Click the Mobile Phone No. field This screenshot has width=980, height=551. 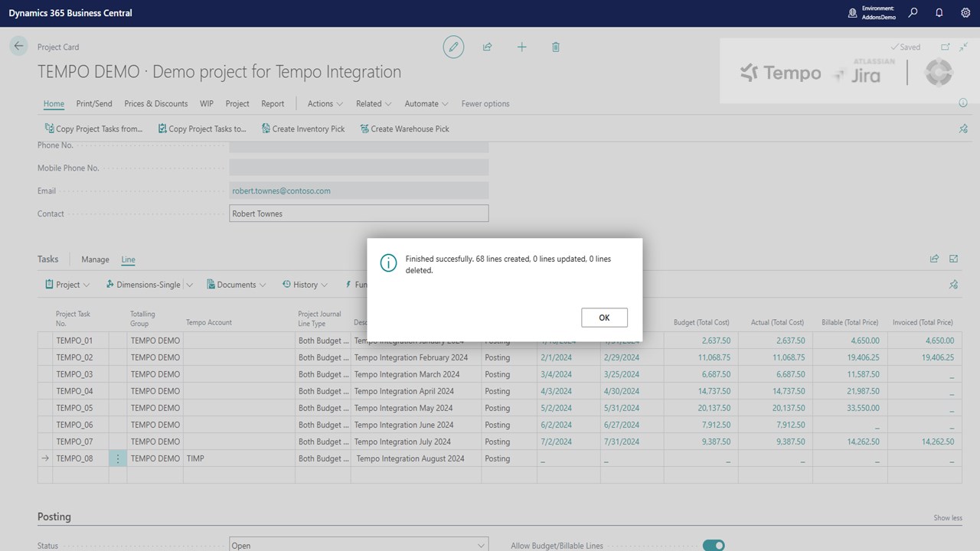359,168
